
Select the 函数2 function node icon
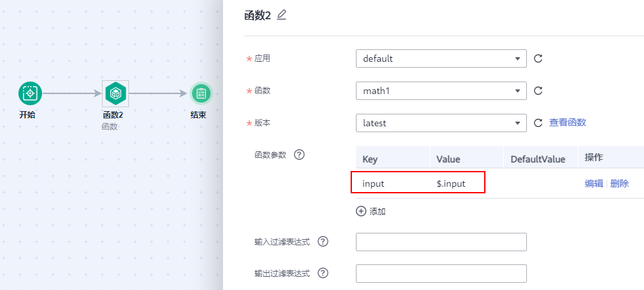coord(116,94)
